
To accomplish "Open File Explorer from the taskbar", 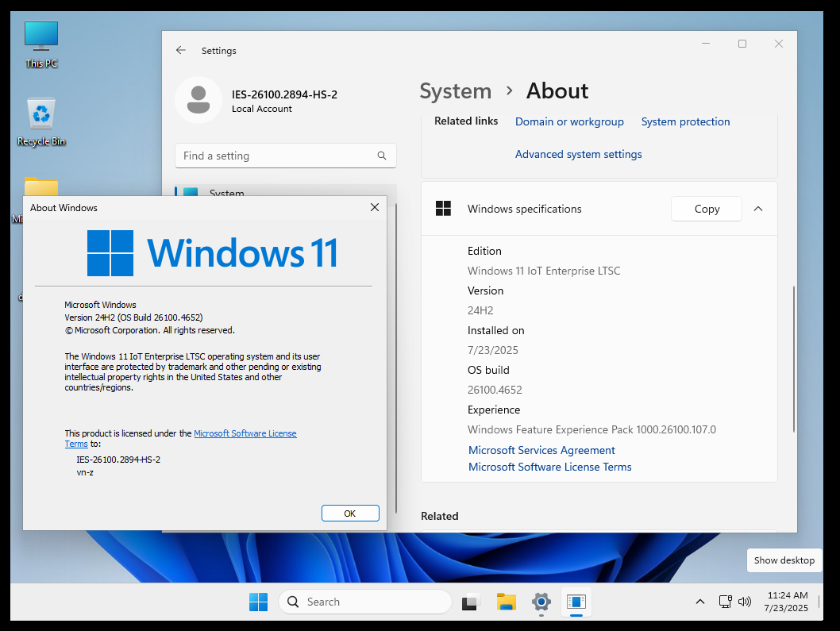I will click(x=506, y=602).
